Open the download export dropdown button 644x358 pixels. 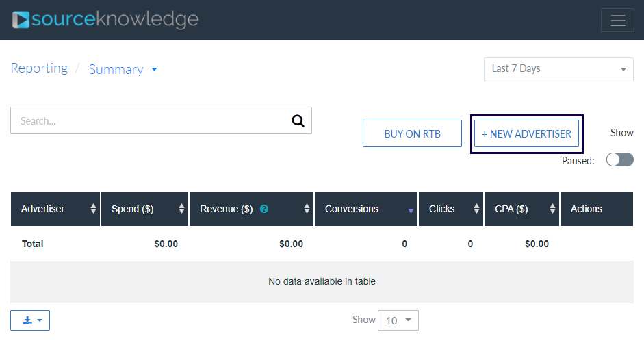point(30,320)
